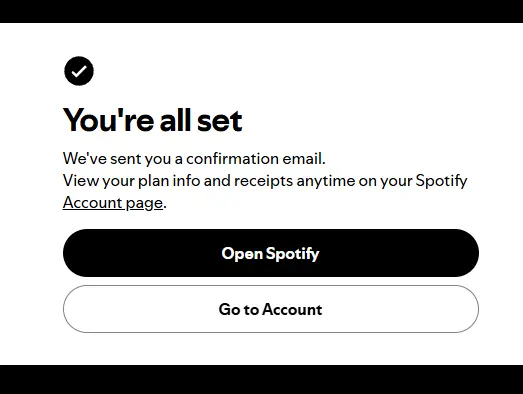
Task: Open the Account page hyperlink
Action: pos(113,203)
